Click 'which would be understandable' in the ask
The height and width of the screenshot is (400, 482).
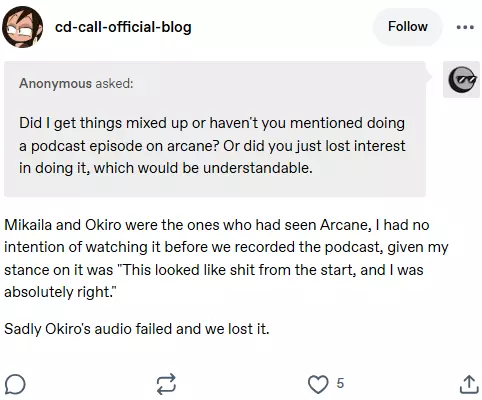(x=203, y=168)
